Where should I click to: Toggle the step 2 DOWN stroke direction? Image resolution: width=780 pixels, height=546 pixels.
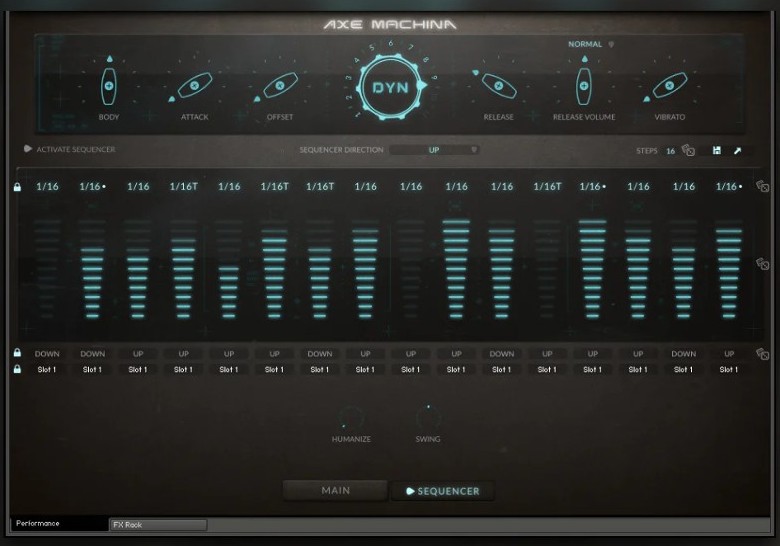click(x=93, y=354)
